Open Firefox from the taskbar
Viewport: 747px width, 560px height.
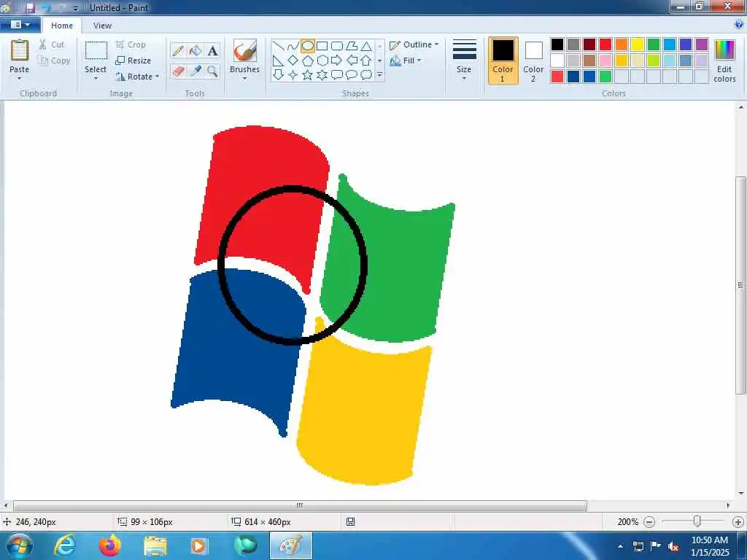tap(110, 545)
